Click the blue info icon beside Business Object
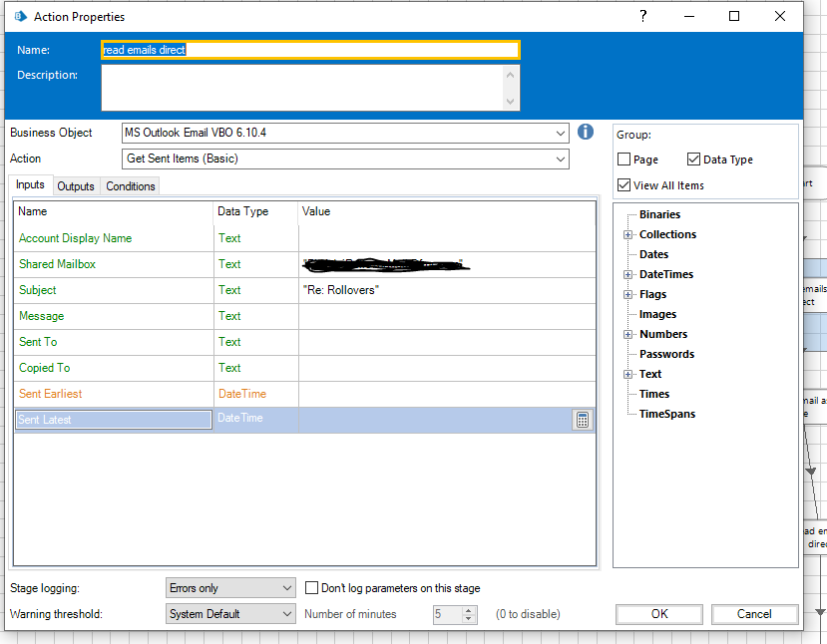The width and height of the screenshot is (827, 644). click(x=586, y=133)
